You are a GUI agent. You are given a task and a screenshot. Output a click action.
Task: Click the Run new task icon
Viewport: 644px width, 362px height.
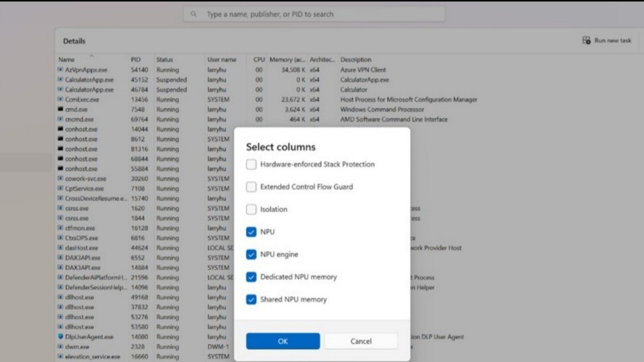pos(586,40)
